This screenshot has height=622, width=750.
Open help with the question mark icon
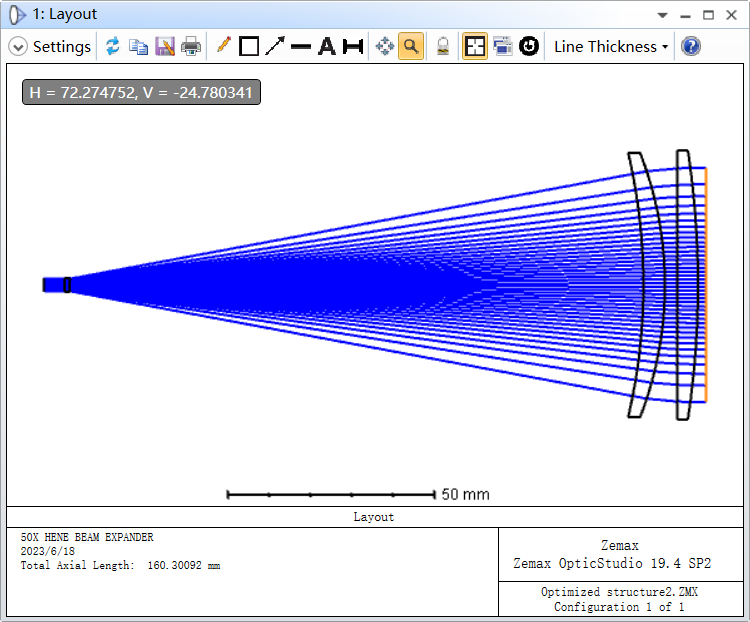tap(691, 46)
